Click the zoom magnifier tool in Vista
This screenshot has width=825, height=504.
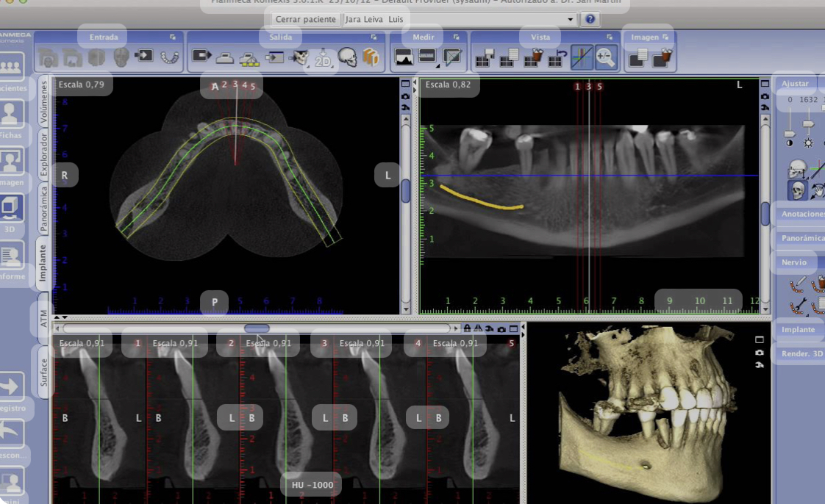click(x=606, y=57)
